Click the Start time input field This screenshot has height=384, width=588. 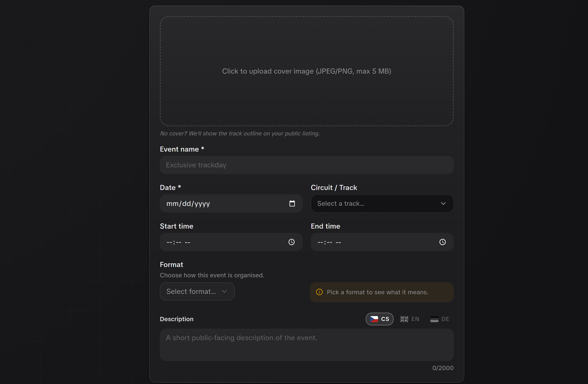(231, 242)
